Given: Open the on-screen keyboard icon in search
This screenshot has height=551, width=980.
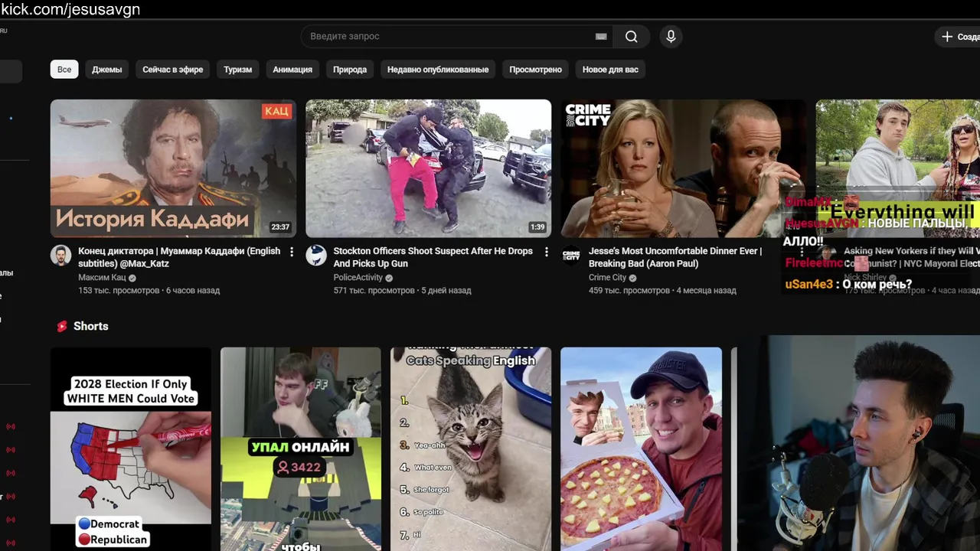Looking at the screenshot, I should pos(601,37).
